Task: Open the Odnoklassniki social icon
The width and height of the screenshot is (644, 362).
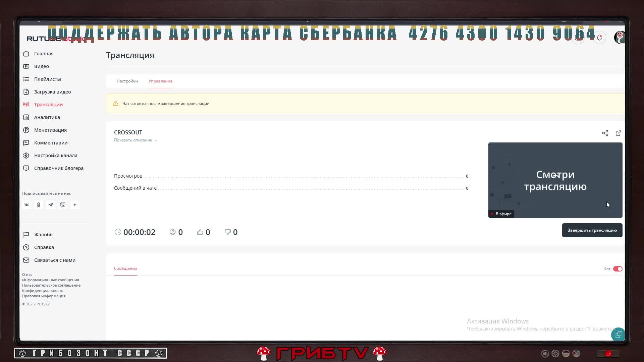Action: pos(39,205)
